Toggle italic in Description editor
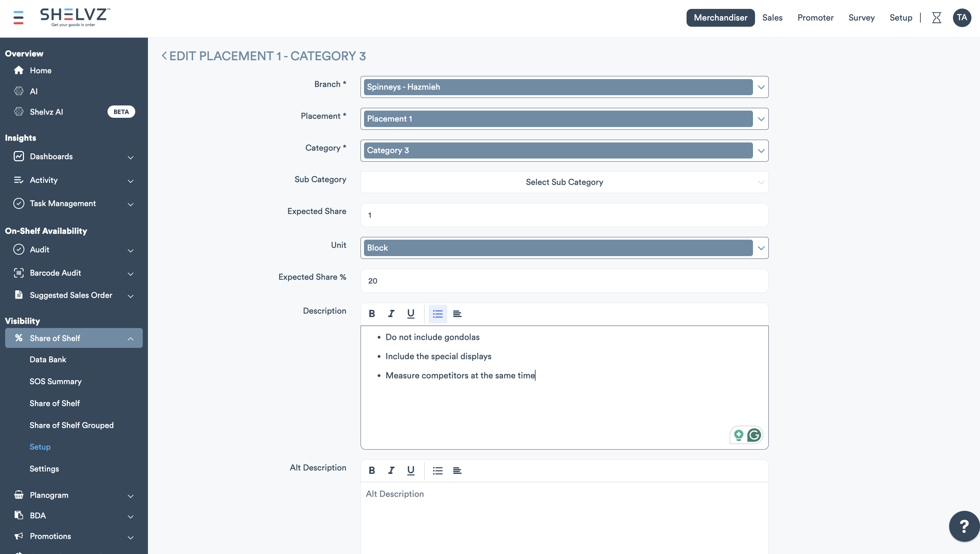 click(x=391, y=314)
